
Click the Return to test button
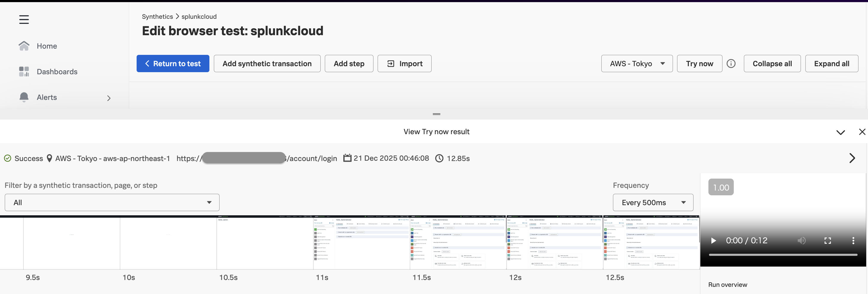[173, 63]
